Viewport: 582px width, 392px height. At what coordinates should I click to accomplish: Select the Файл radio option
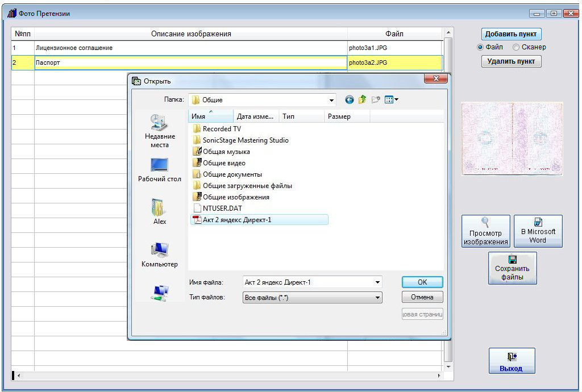(x=480, y=47)
